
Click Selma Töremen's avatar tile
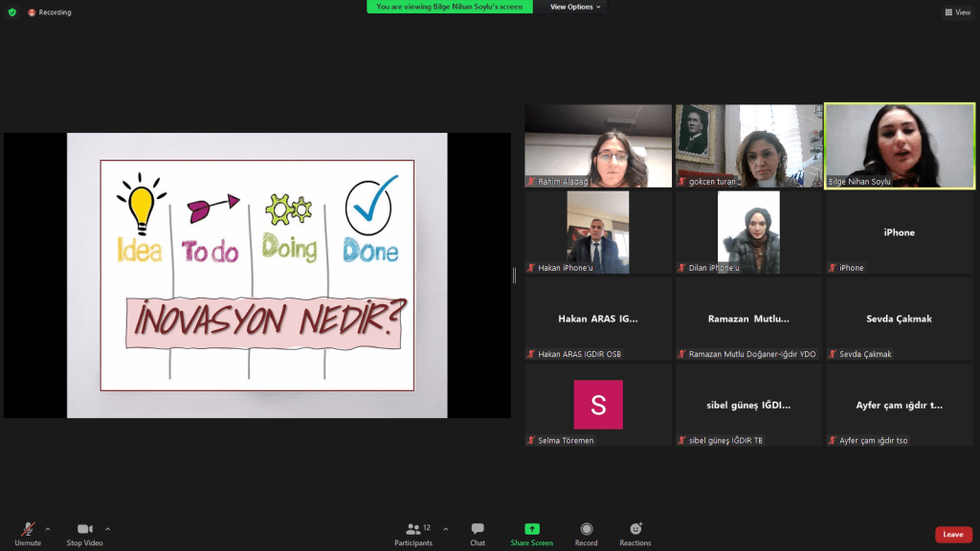(598, 405)
